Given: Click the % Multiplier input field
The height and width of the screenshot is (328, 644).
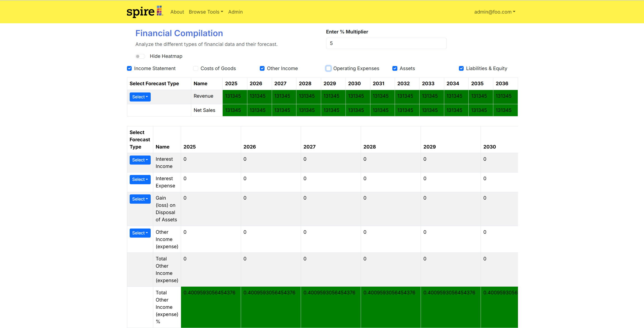Looking at the screenshot, I should pos(386,43).
